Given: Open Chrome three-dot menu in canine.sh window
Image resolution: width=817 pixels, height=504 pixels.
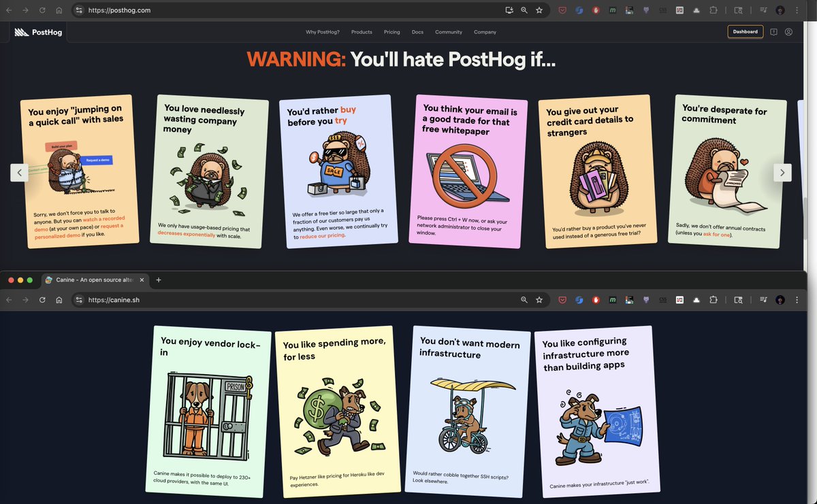Looking at the screenshot, I should (797, 300).
